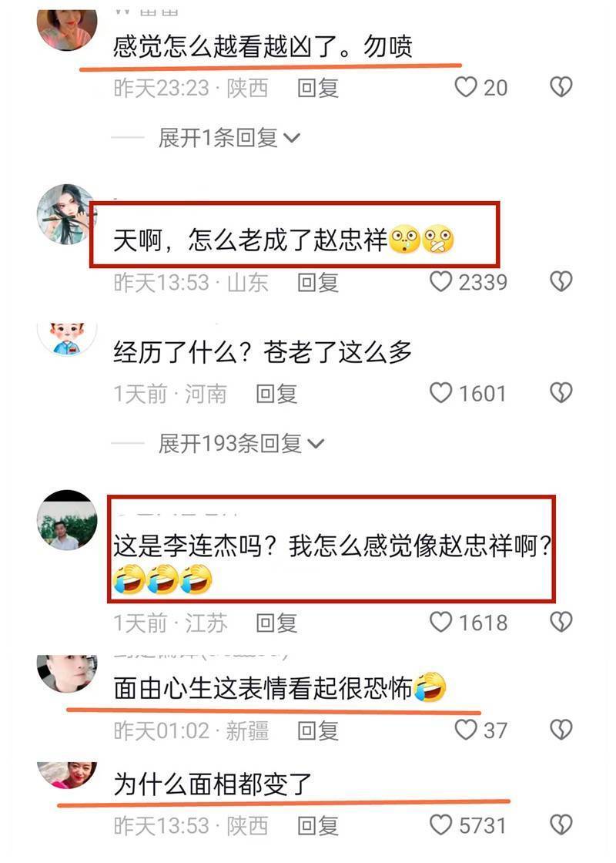Screen dimensions: 616x863
Task: Dislike the Jiangsu comment via broken heart
Action: pyautogui.click(x=561, y=622)
